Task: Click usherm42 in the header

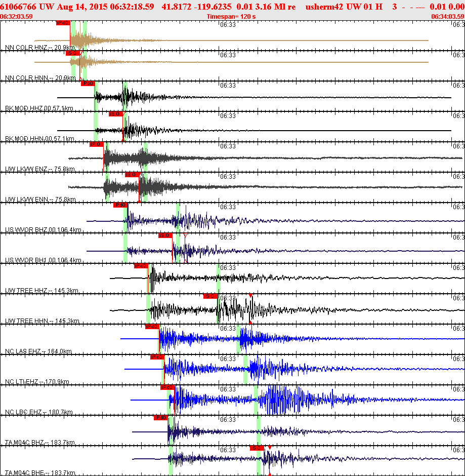Action: point(324,7)
